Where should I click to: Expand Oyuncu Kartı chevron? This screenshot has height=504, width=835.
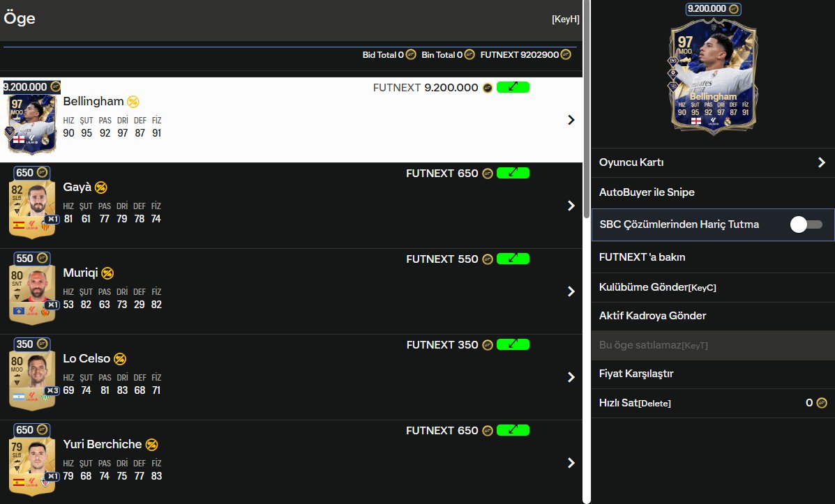[822, 162]
